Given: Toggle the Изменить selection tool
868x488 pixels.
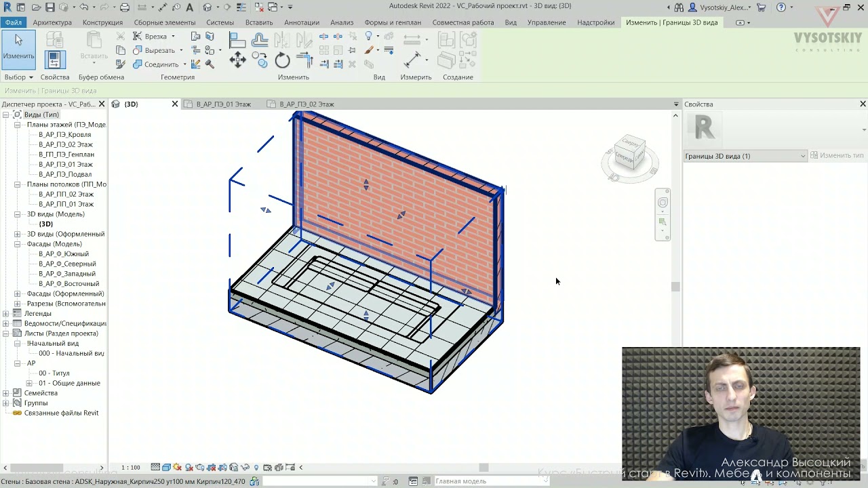Looking at the screenshot, I should click(x=18, y=49).
